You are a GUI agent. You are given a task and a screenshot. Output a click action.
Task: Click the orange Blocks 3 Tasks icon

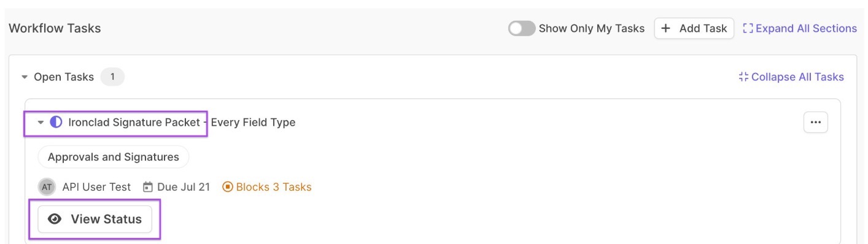pyautogui.click(x=228, y=187)
